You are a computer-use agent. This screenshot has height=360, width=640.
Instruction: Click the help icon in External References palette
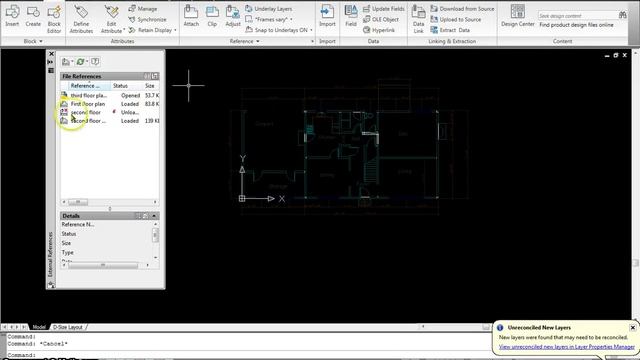pos(95,62)
